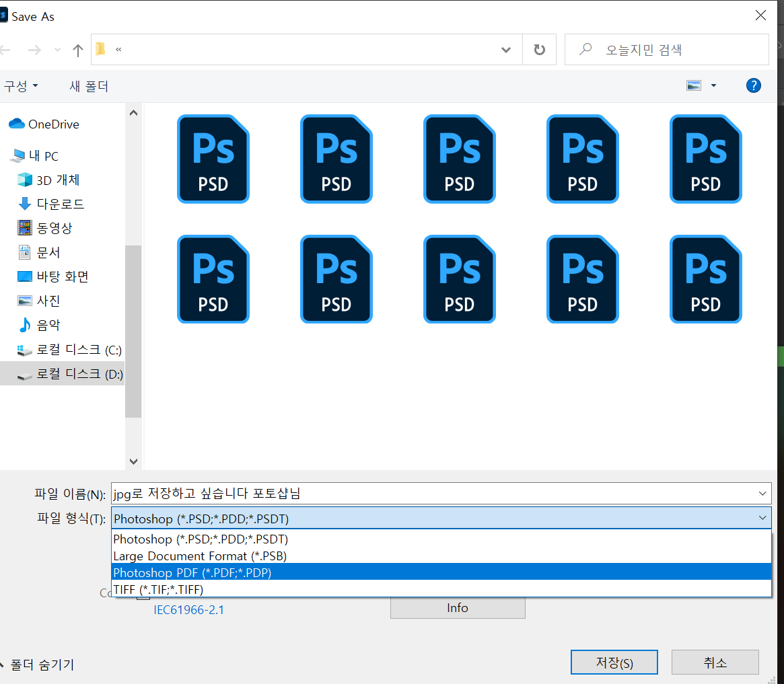
Task: Choose Photoshop (*.PSD;*.PDD;*.PSDT) from the list
Action: 441,539
